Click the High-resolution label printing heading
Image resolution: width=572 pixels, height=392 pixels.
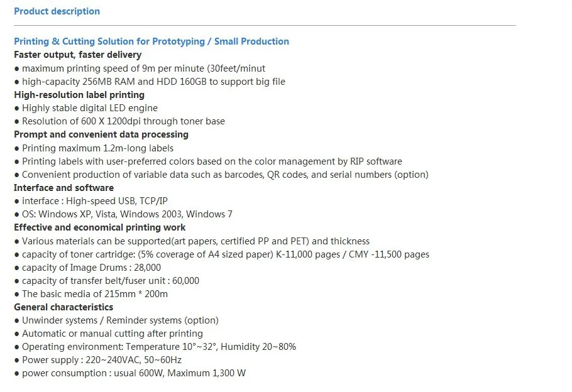(79, 95)
